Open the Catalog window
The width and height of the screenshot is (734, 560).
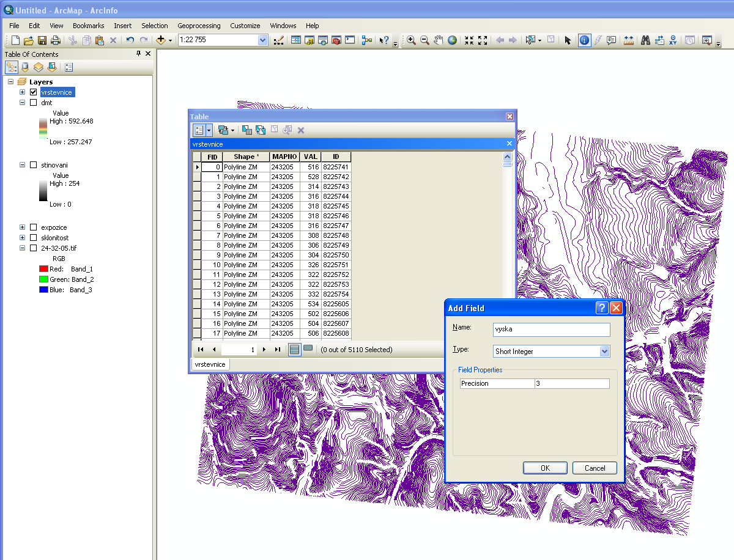(x=310, y=40)
